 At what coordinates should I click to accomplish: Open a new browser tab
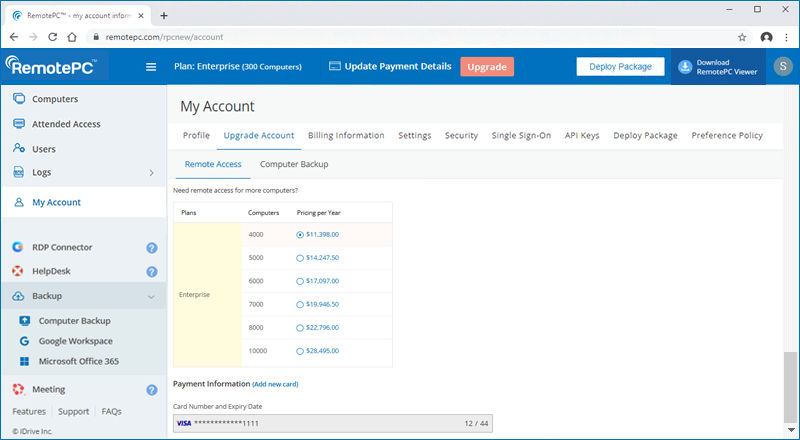point(164,15)
